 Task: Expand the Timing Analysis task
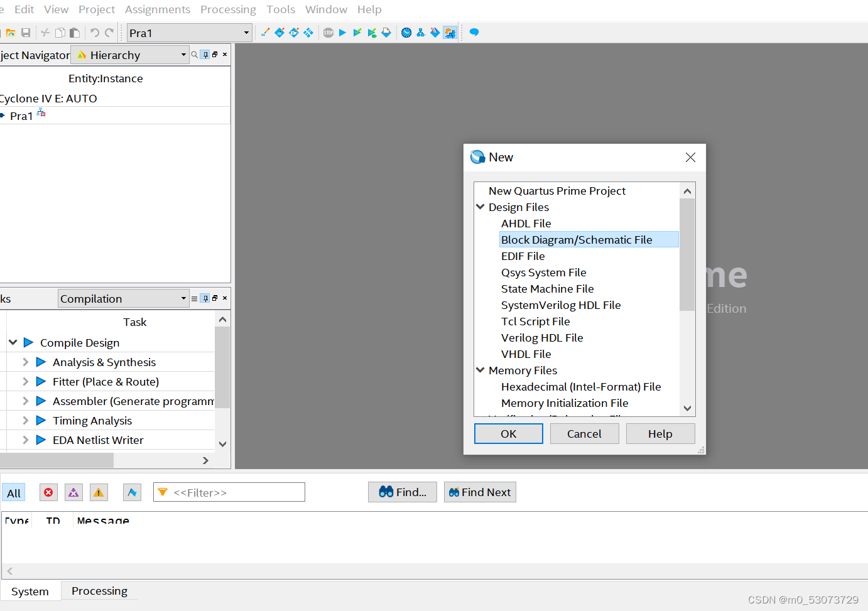point(26,420)
